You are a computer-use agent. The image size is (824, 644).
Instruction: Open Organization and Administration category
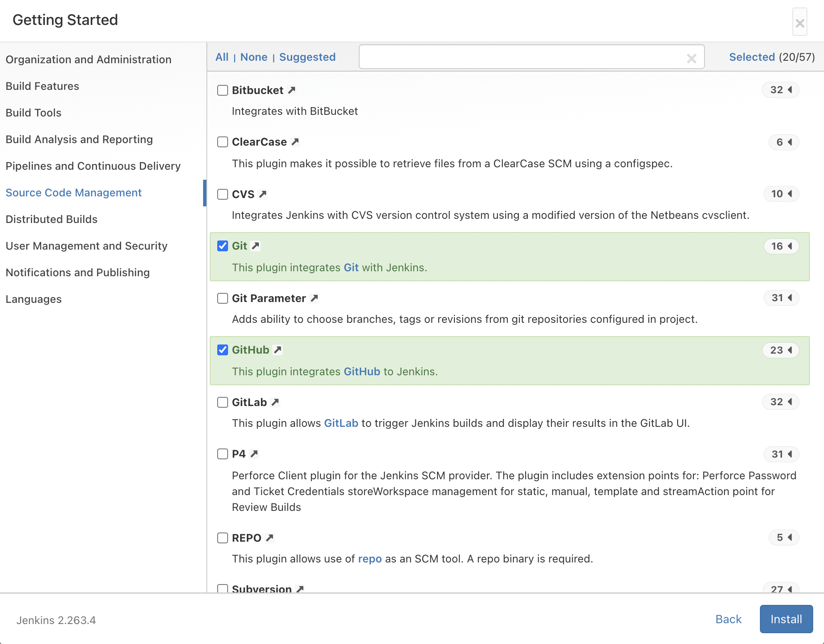click(89, 59)
